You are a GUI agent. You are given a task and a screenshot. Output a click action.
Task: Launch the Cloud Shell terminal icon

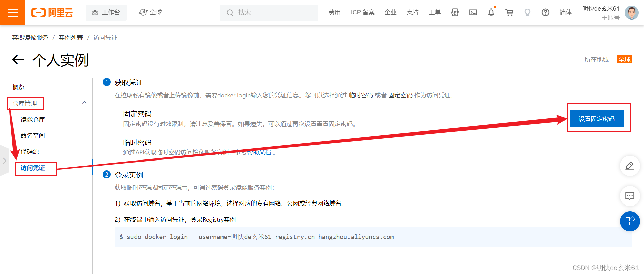click(x=473, y=12)
